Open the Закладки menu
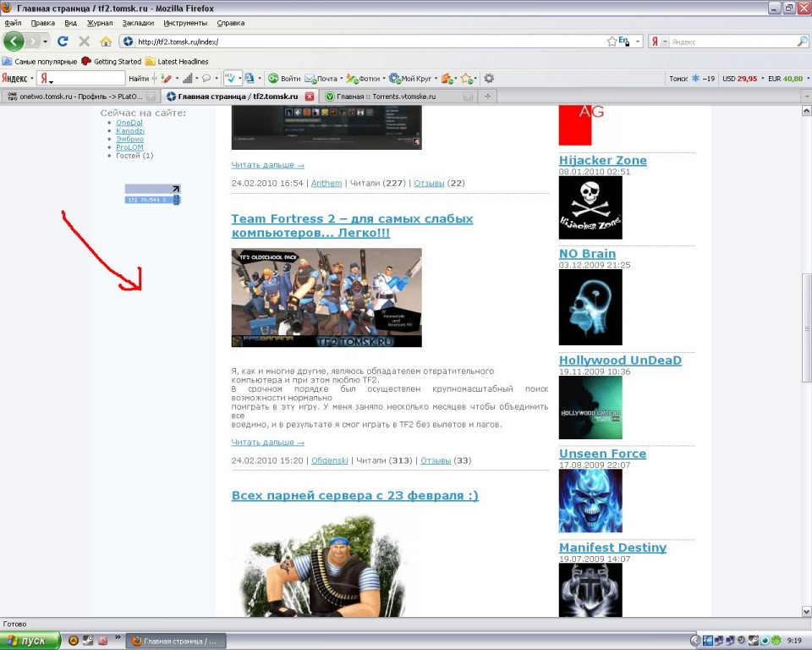Image resolution: width=812 pixels, height=650 pixels. [138, 23]
